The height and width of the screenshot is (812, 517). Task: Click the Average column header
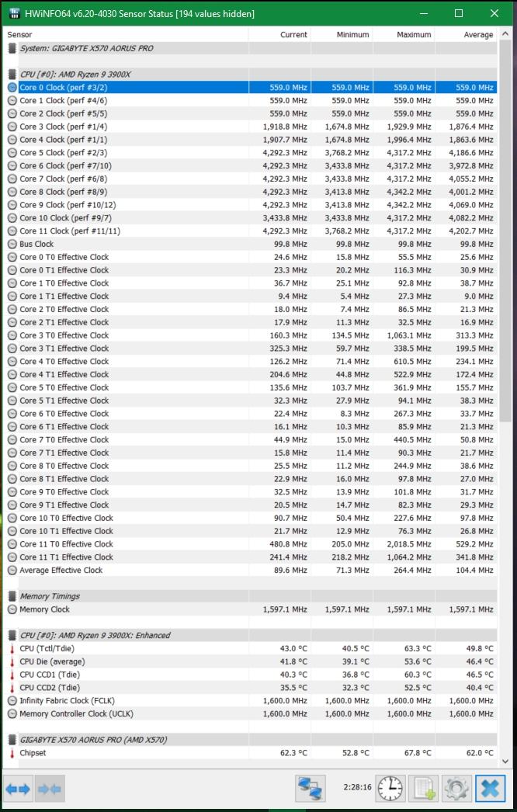pyautogui.click(x=477, y=35)
